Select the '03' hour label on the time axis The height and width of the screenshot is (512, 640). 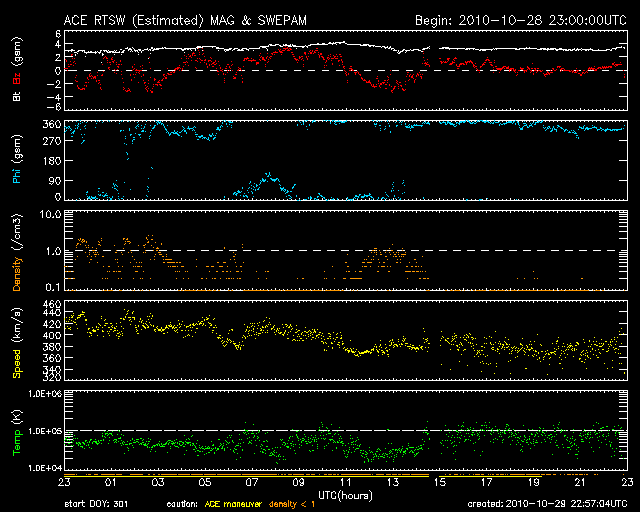158,483
